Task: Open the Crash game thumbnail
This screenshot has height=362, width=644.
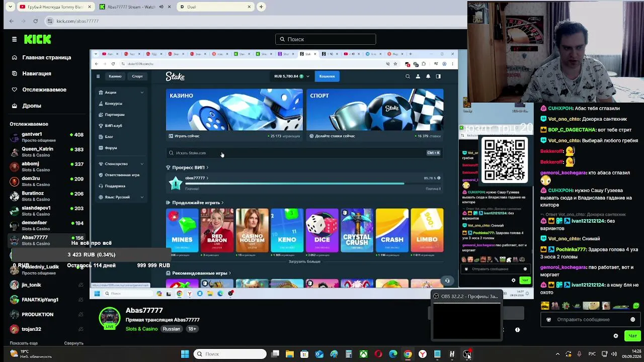Action: pyautogui.click(x=392, y=230)
